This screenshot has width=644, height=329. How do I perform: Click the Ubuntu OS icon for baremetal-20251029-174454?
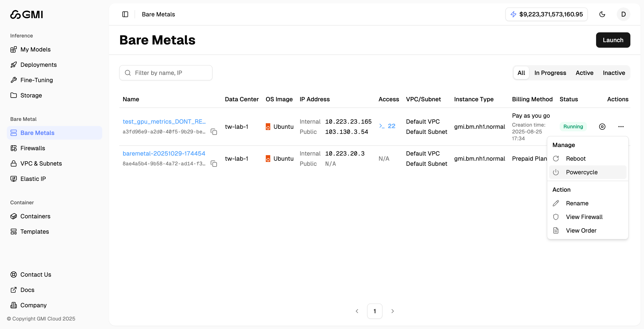click(268, 159)
